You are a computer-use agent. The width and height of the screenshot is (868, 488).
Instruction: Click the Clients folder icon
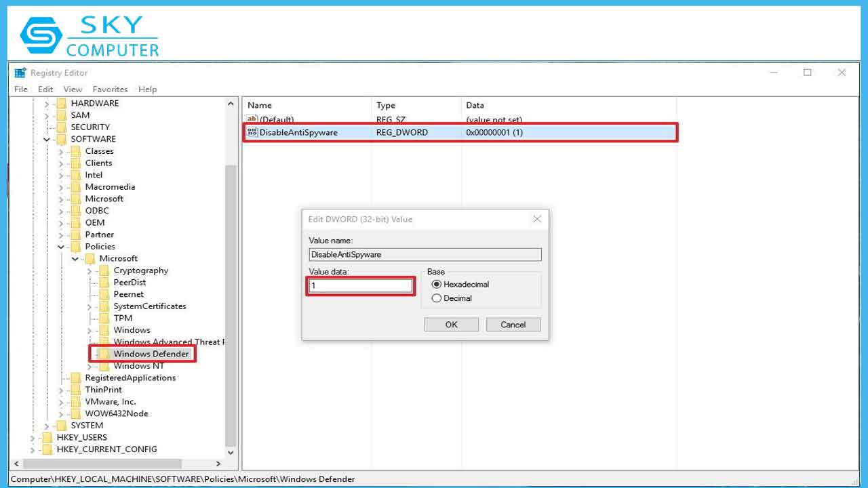[x=76, y=163]
